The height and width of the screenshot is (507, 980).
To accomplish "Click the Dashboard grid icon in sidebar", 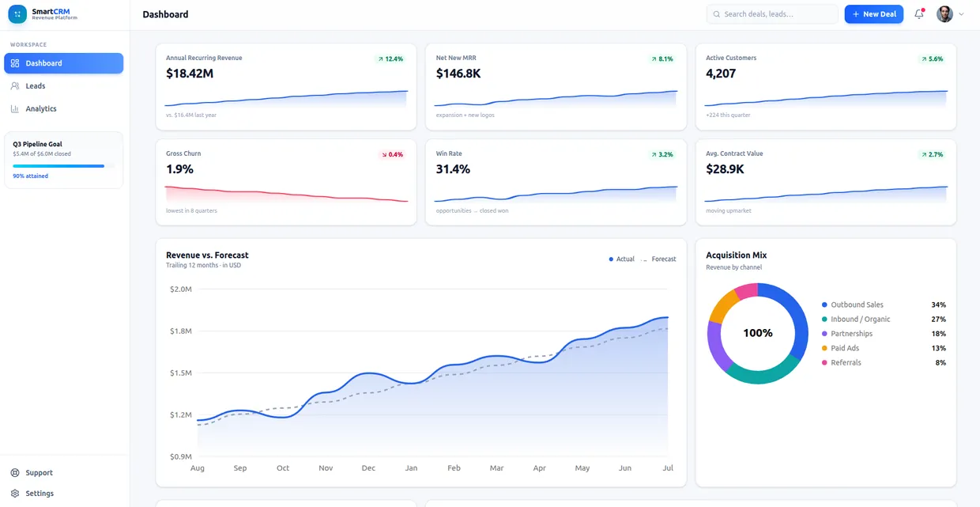I will 15,63.
